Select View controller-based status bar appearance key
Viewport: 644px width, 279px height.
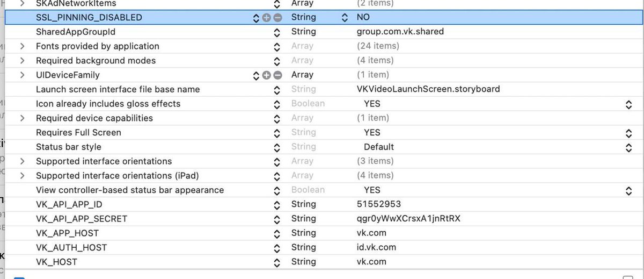130,190
